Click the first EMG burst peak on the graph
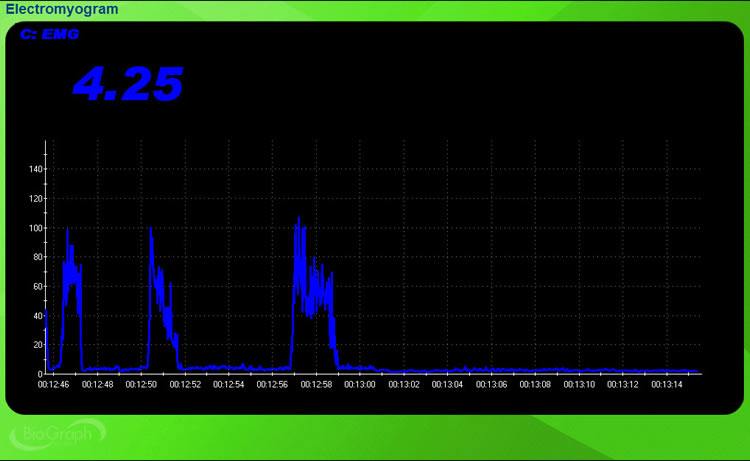750x461 pixels. (x=67, y=232)
